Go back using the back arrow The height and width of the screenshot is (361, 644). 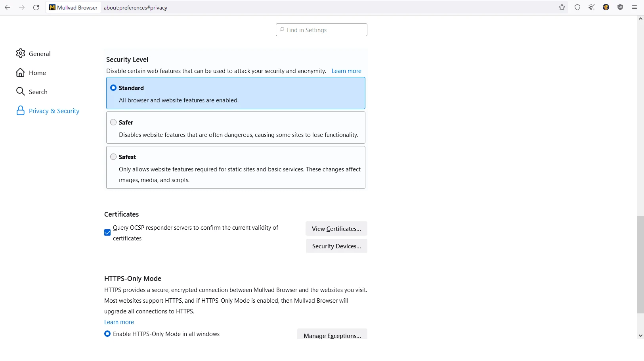8,8
